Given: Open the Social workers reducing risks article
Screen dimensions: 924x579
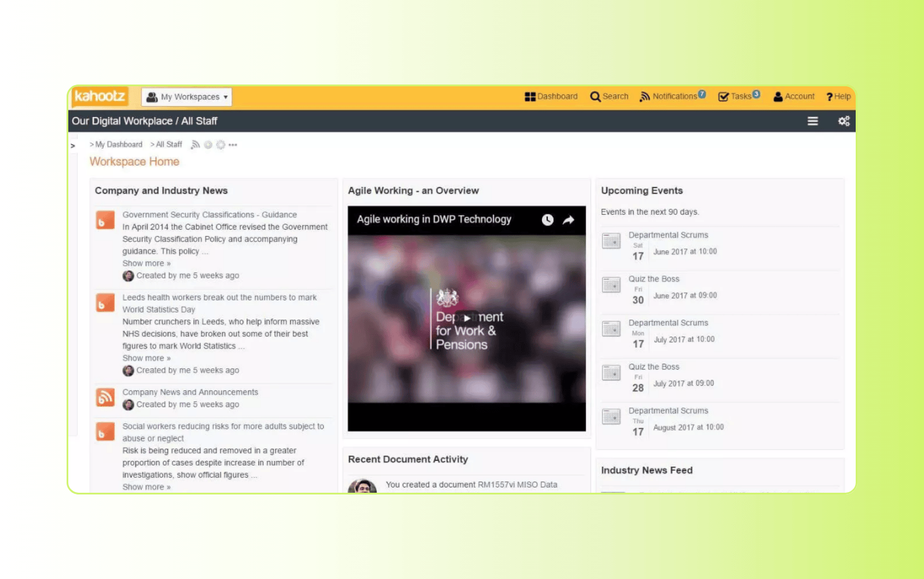Looking at the screenshot, I should (223, 433).
